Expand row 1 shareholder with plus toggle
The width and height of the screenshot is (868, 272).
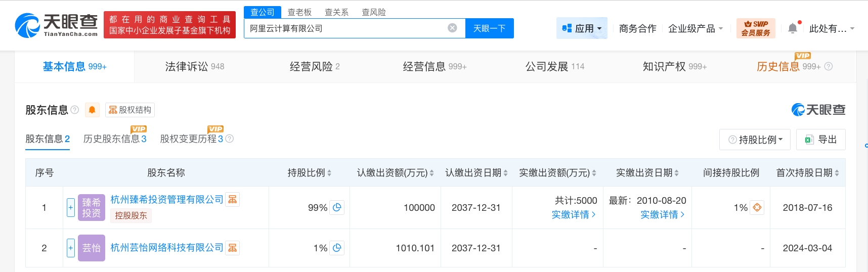tap(71, 207)
